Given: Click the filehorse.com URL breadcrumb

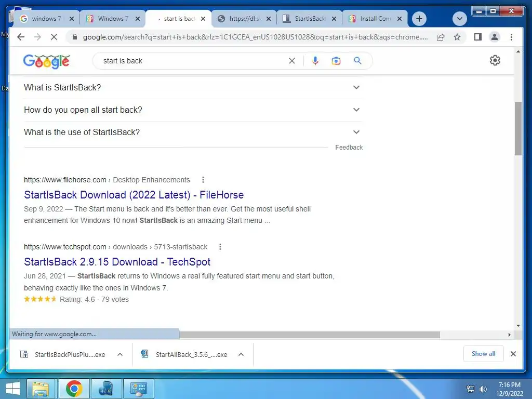Looking at the screenshot, I should pyautogui.click(x=107, y=180).
